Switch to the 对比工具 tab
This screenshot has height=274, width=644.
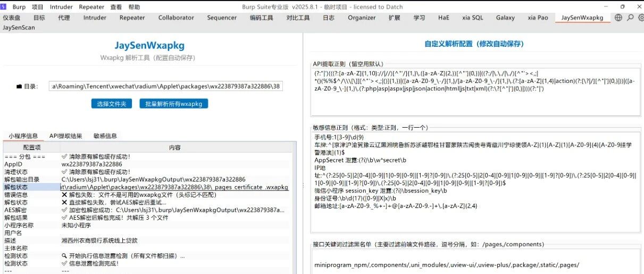[x=298, y=18]
